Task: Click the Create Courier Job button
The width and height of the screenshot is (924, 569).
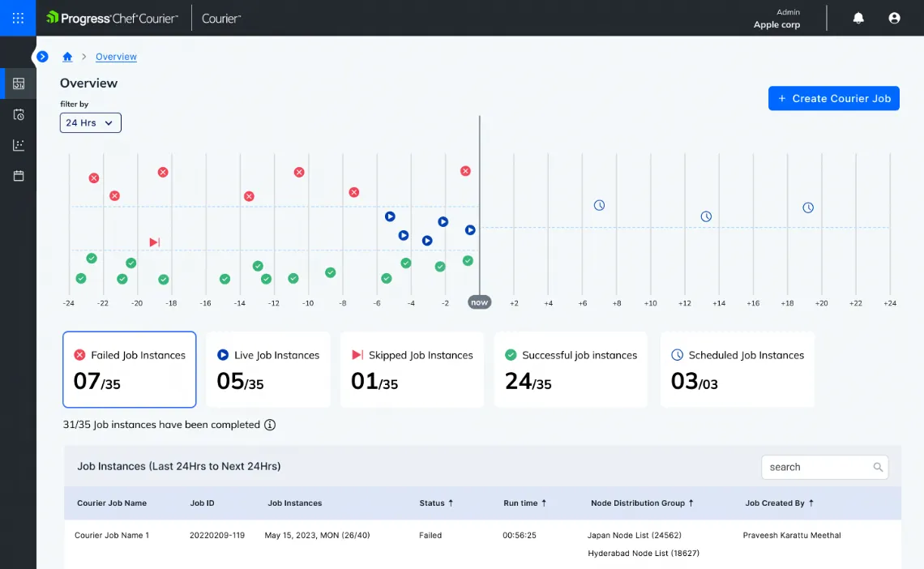Action: click(x=833, y=98)
